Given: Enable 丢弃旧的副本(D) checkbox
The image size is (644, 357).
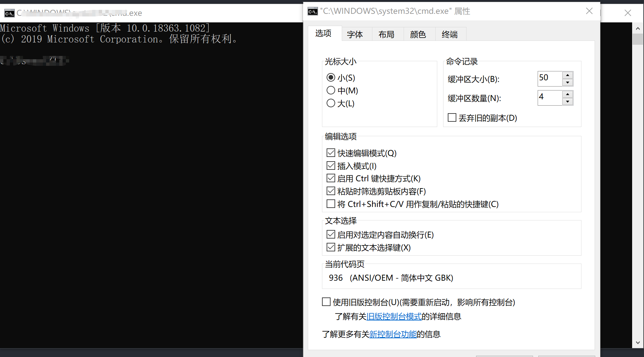Looking at the screenshot, I should (452, 117).
